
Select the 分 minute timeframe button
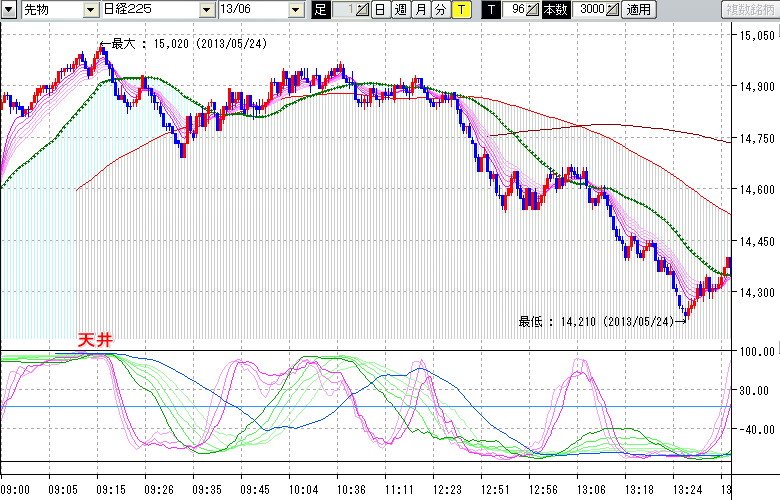pyautogui.click(x=440, y=10)
